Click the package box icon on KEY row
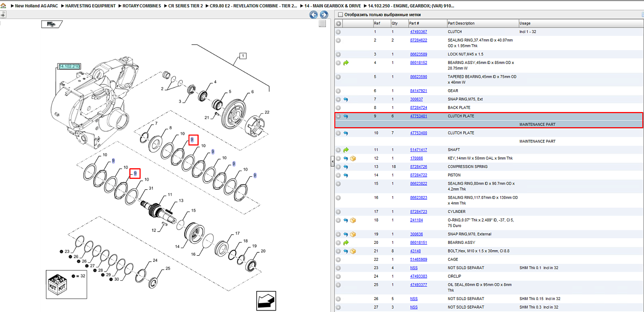 353,158
